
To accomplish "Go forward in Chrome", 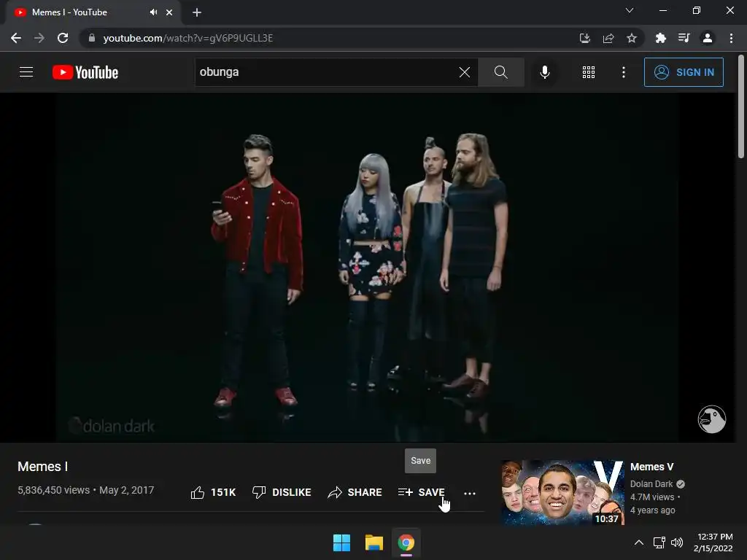I will click(x=39, y=38).
